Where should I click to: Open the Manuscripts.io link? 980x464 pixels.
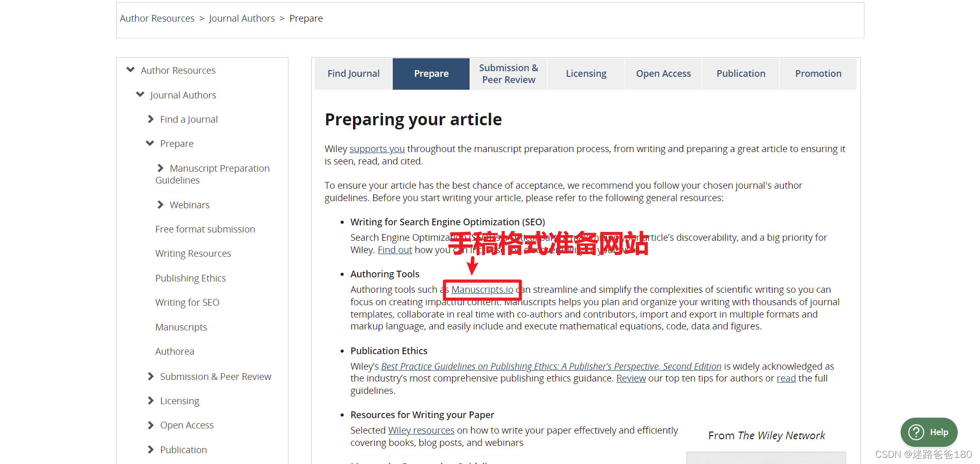click(x=481, y=289)
